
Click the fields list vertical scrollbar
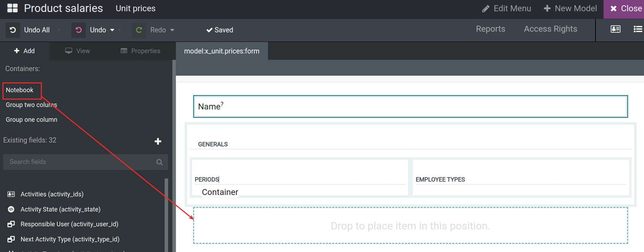[166, 215]
